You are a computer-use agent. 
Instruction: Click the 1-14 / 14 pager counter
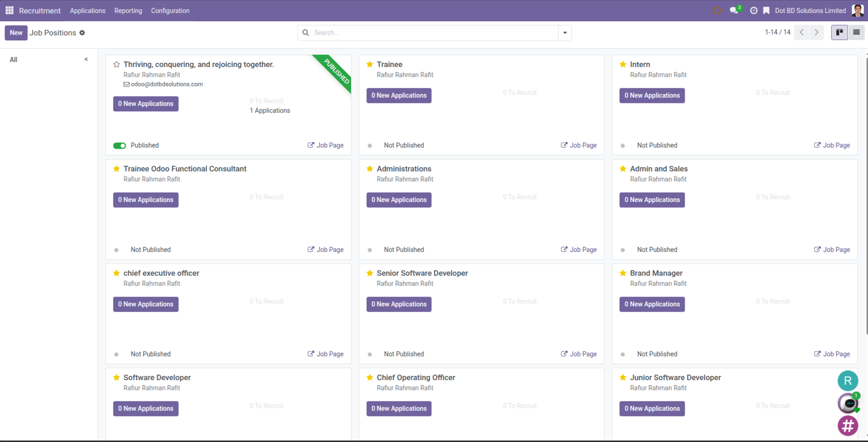pos(778,33)
